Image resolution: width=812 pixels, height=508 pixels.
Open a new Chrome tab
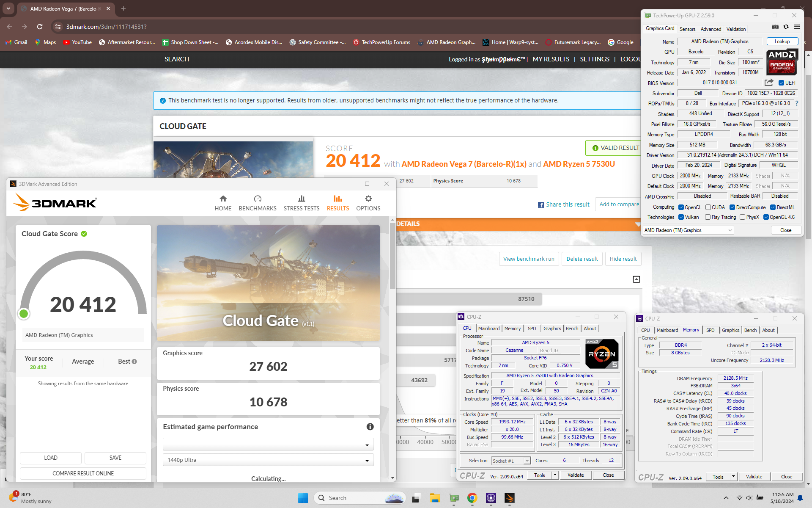pyautogui.click(x=123, y=8)
